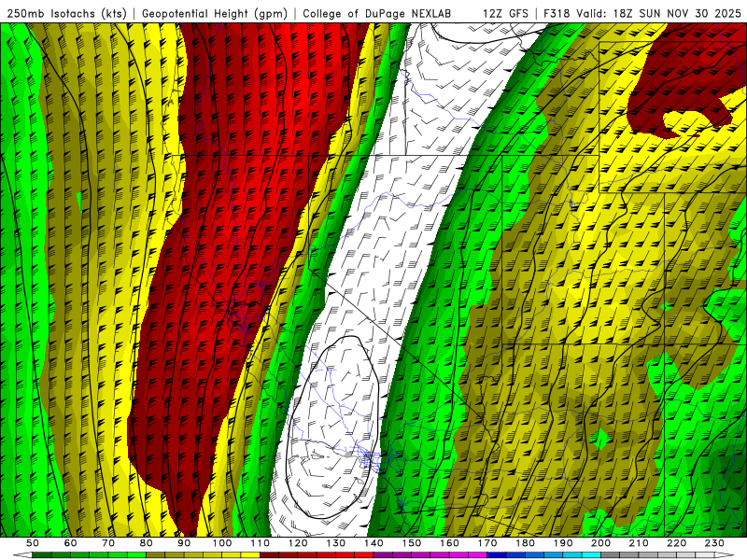Viewport: 747px width, 560px height.
Task: Click the 150 knot legend label
Action: click(x=412, y=543)
